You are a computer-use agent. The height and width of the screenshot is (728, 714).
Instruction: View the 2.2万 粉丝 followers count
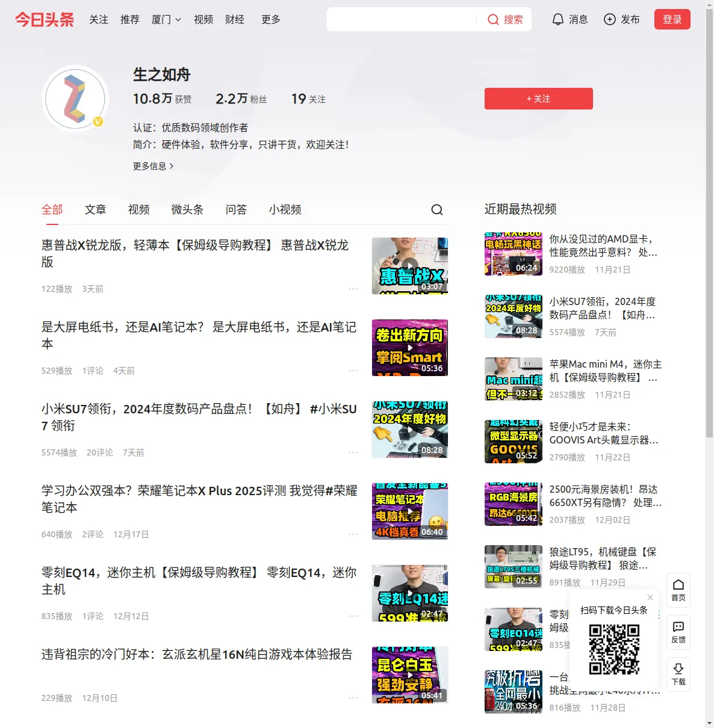[x=241, y=99]
